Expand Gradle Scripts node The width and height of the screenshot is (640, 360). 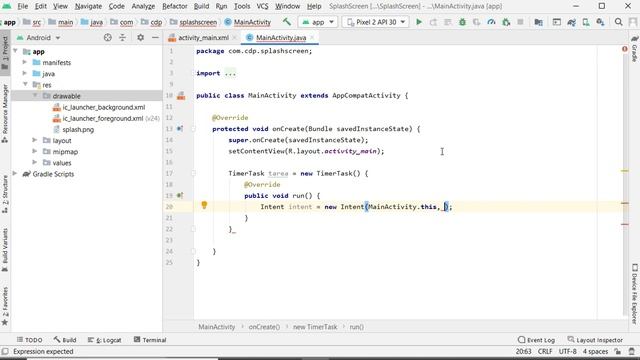click(15, 173)
